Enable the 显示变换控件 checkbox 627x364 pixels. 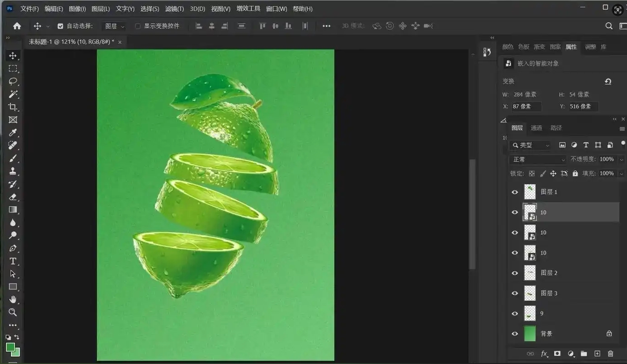tap(138, 26)
